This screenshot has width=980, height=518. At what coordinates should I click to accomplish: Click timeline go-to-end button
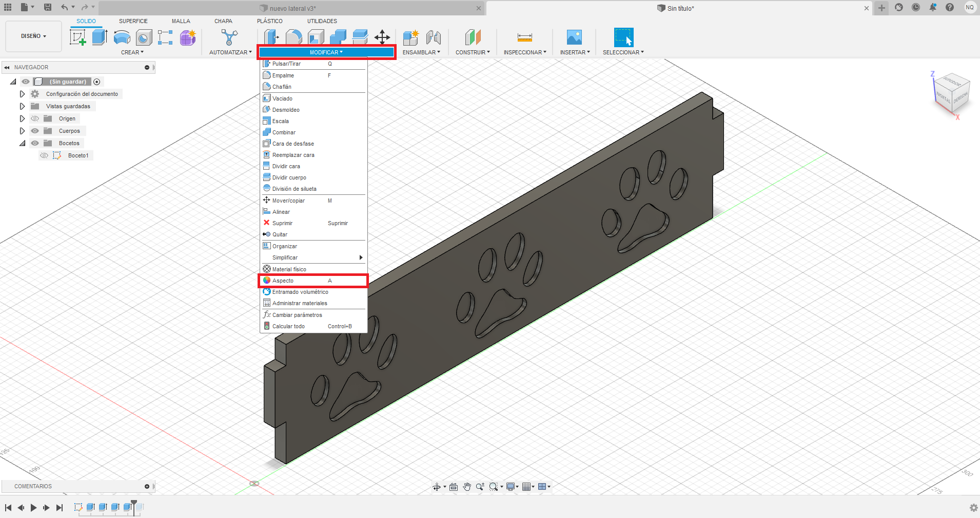[x=60, y=508]
